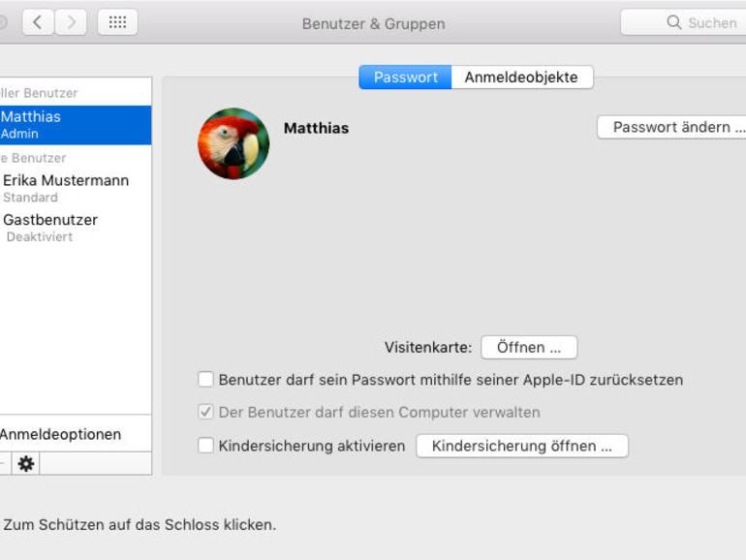Image resolution: width=746 pixels, height=560 pixels.
Task: Open the gear actions menu below user list
Action: click(26, 463)
